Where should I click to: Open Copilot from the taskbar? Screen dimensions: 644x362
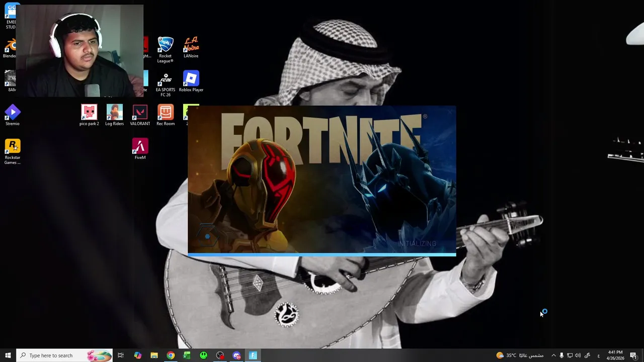click(137, 355)
